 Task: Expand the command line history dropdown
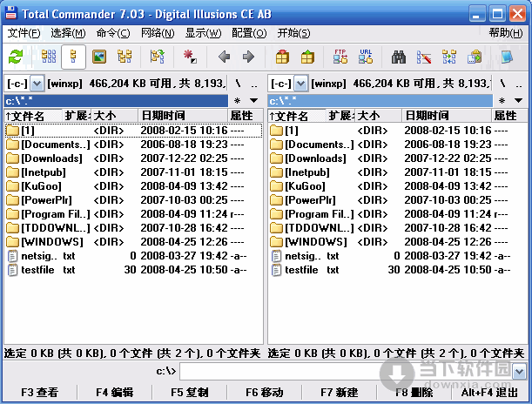519,372
